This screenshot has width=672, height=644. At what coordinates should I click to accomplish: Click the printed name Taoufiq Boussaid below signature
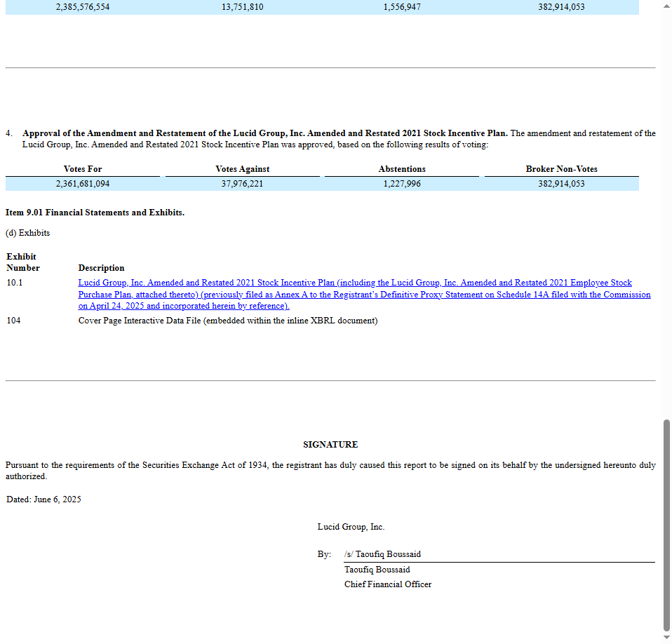point(377,570)
